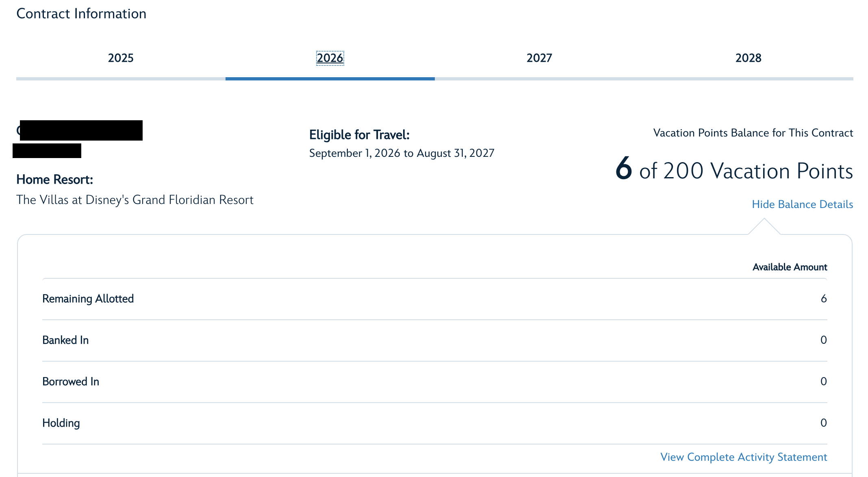The height and width of the screenshot is (477, 868).
Task: Click the blacked-out contract name block
Action: point(81,130)
